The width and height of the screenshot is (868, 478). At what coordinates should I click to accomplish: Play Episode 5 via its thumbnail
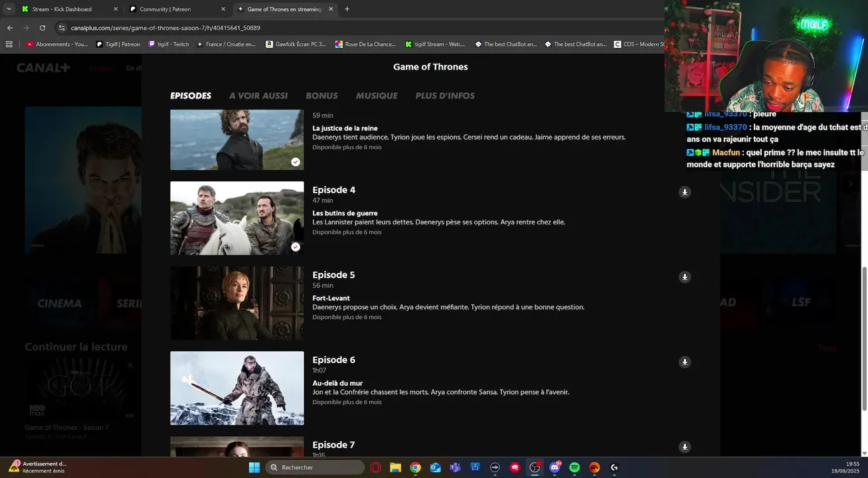pos(237,303)
